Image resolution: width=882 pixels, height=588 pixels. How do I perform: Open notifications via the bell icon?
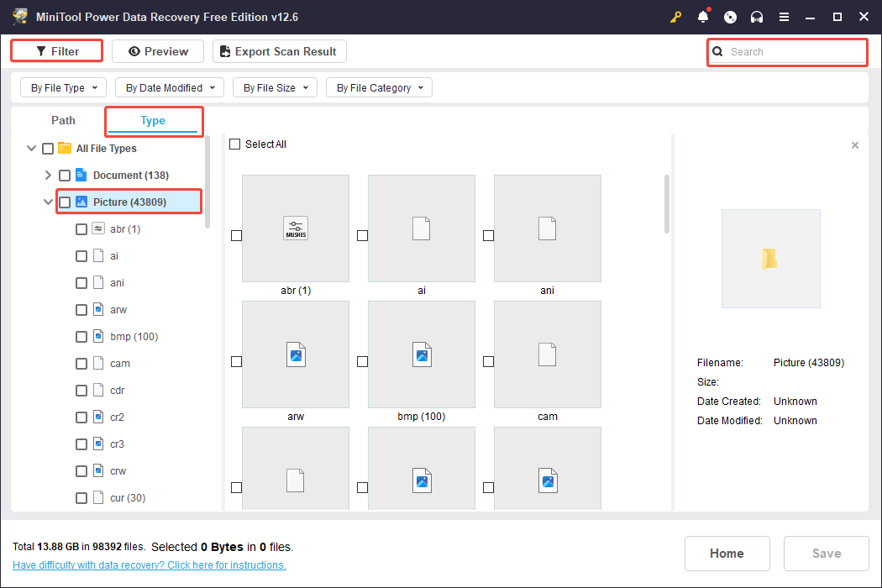click(703, 16)
